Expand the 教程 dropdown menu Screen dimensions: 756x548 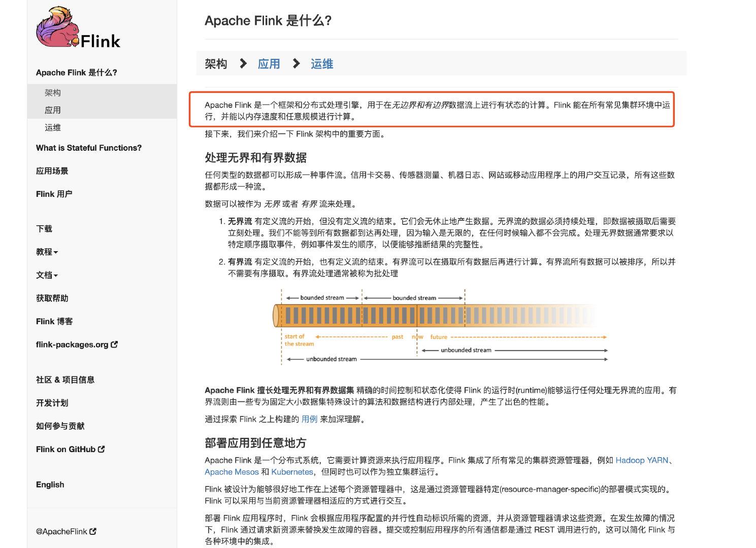(x=47, y=252)
